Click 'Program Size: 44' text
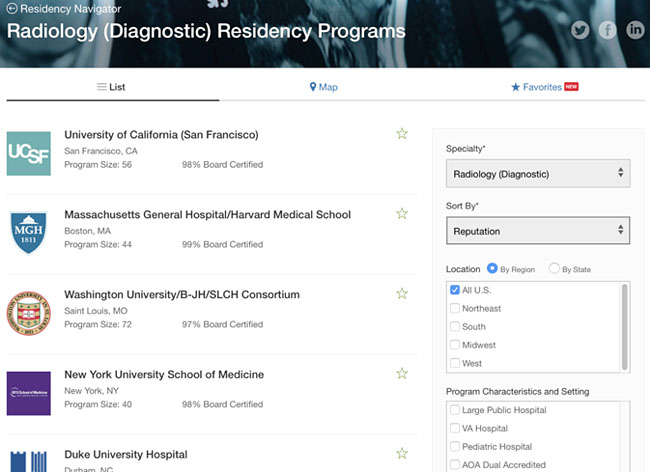This screenshot has height=472, width=650. [x=98, y=244]
